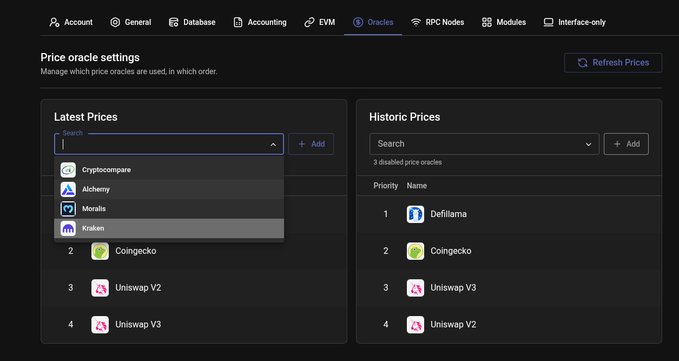Click Uniswap V3 icon in Latest Prices
This screenshot has width=679, height=361.
tap(100, 325)
